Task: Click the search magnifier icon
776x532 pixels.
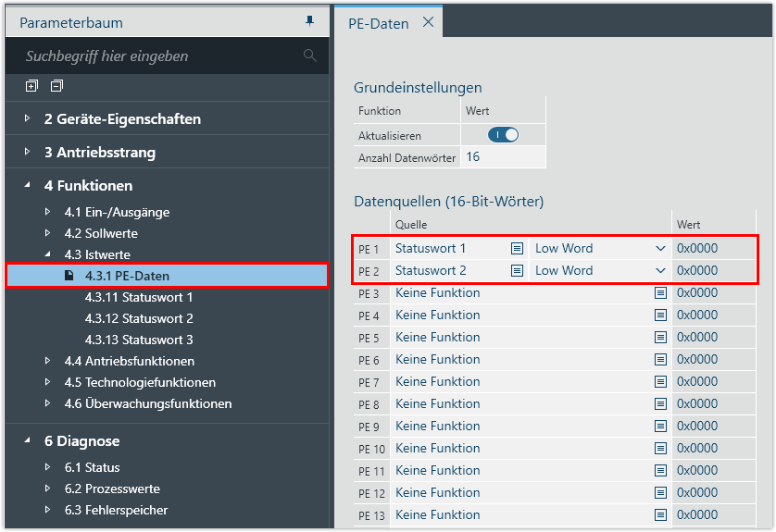Action: click(310, 56)
